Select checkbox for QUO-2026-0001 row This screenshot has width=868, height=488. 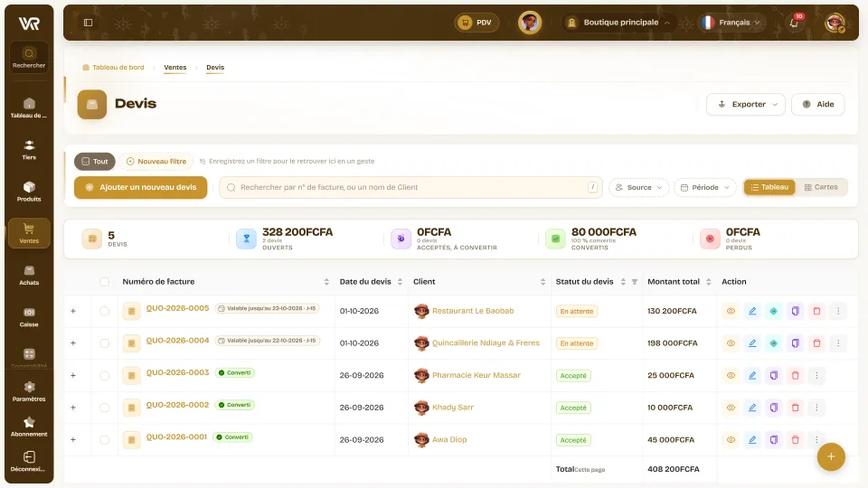click(105, 440)
